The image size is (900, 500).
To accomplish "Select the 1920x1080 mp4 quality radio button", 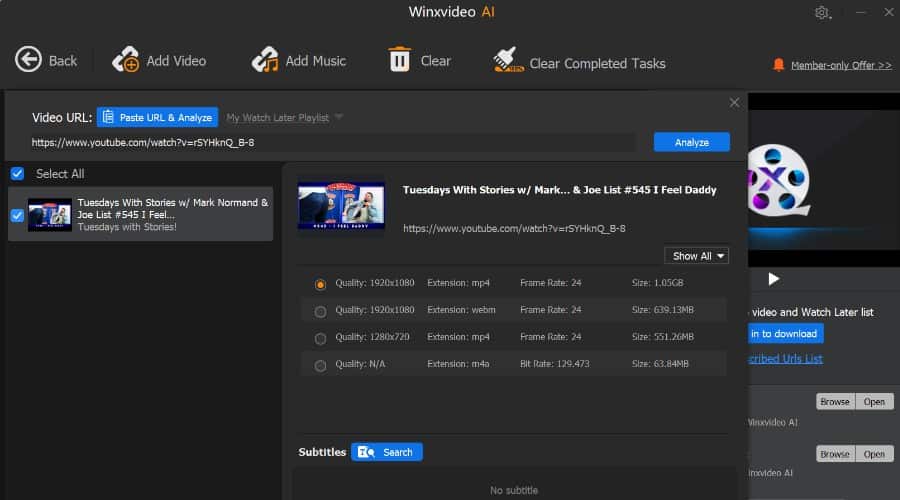I will [x=320, y=284].
